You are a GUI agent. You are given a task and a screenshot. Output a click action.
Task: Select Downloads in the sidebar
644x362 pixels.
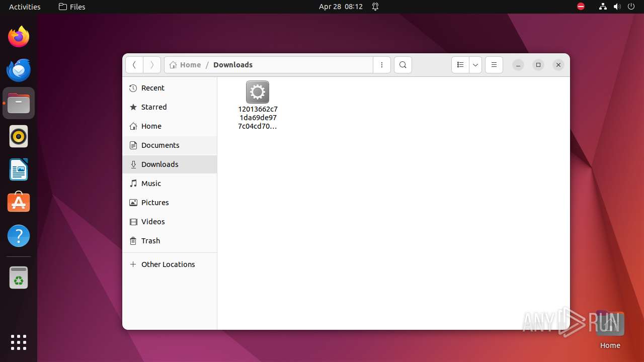point(170,164)
